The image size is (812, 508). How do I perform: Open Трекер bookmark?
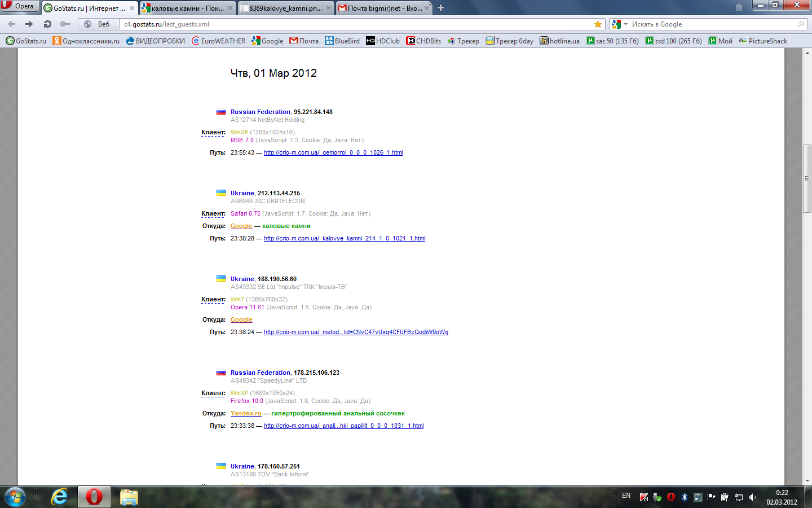pos(463,41)
